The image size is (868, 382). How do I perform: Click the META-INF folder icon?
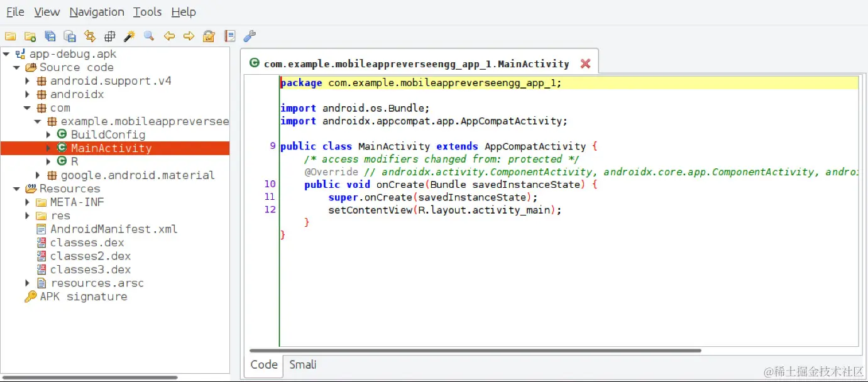(41, 202)
